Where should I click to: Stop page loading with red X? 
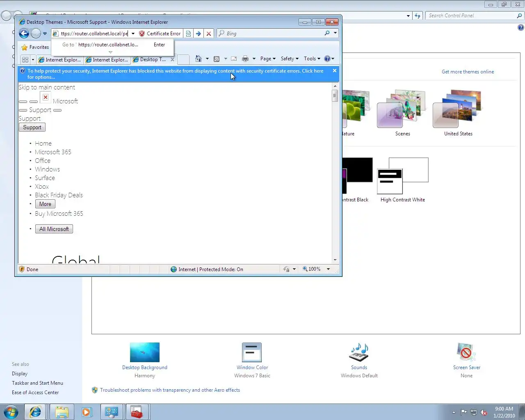(209, 34)
